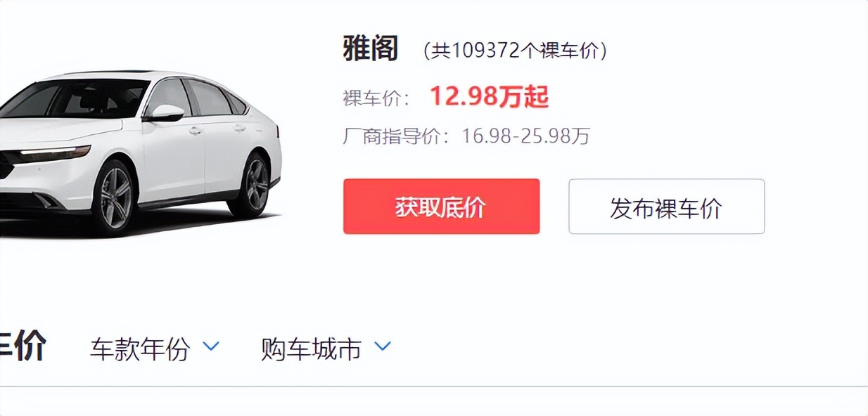Click the 共109372个裸车价 count text
Image resolution: width=868 pixels, height=416 pixels.
tap(516, 51)
